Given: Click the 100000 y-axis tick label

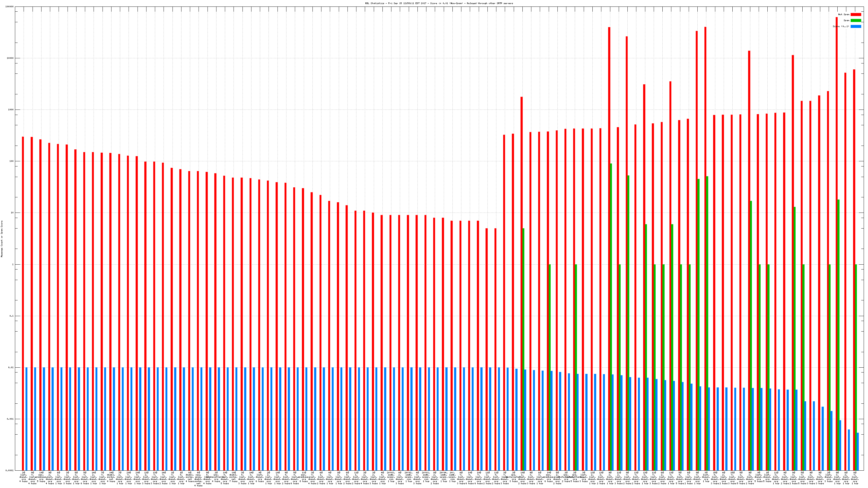Looking at the screenshot, I should pyautogui.click(x=10, y=7).
